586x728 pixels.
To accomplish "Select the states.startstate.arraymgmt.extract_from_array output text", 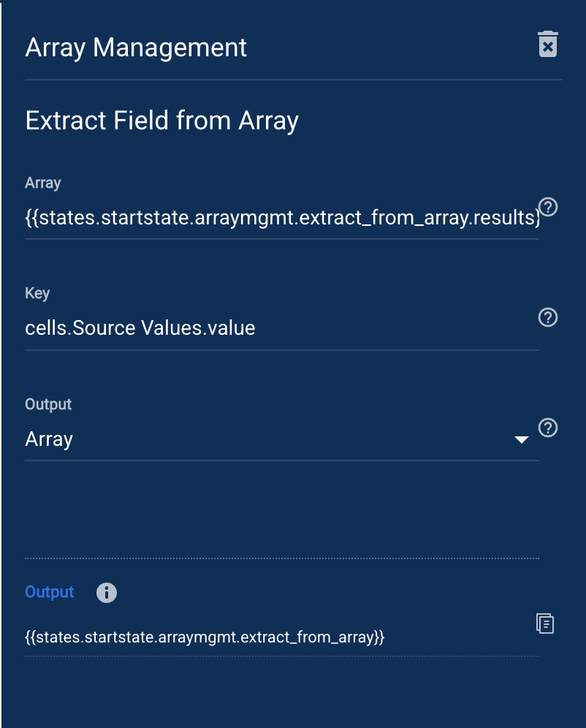I will [x=205, y=637].
